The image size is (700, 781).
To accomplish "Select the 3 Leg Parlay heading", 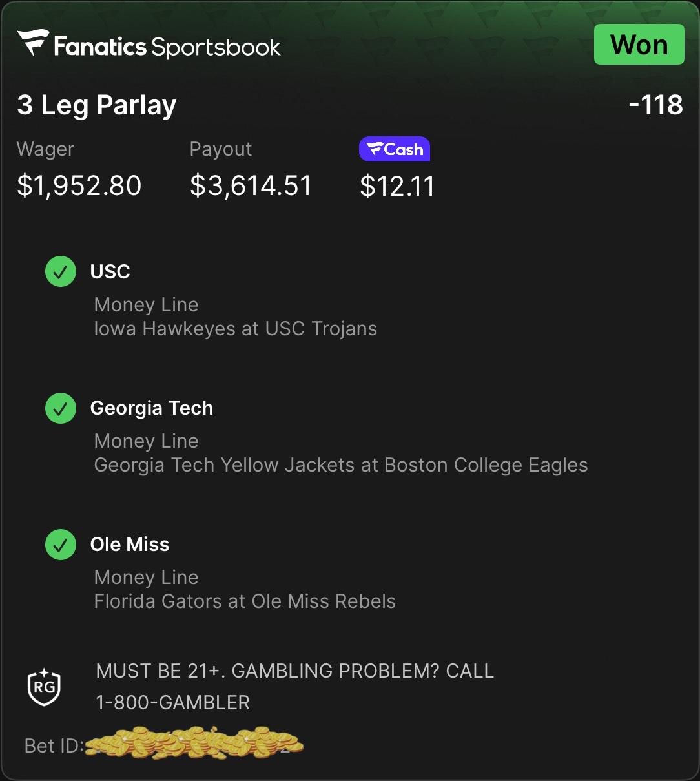I will [97, 105].
